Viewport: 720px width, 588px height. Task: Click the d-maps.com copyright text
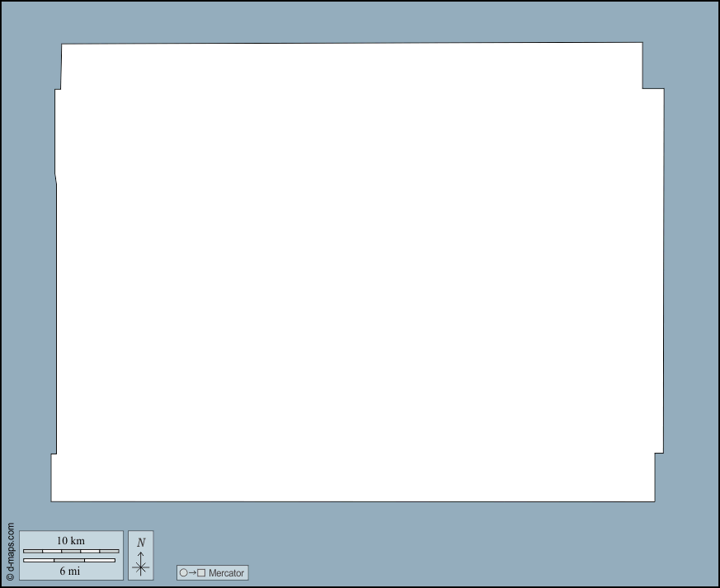[x=10, y=551]
